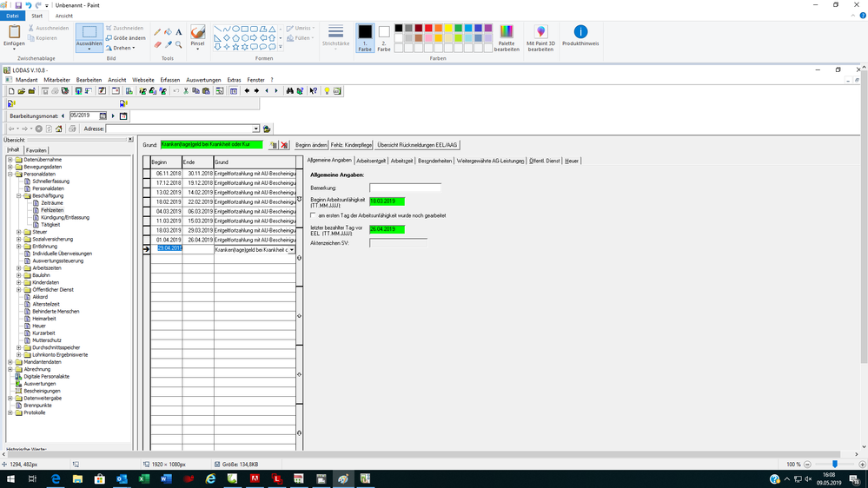Open the Auswertungen menu
Viewport: 868px width, 488px height.
[x=203, y=80]
